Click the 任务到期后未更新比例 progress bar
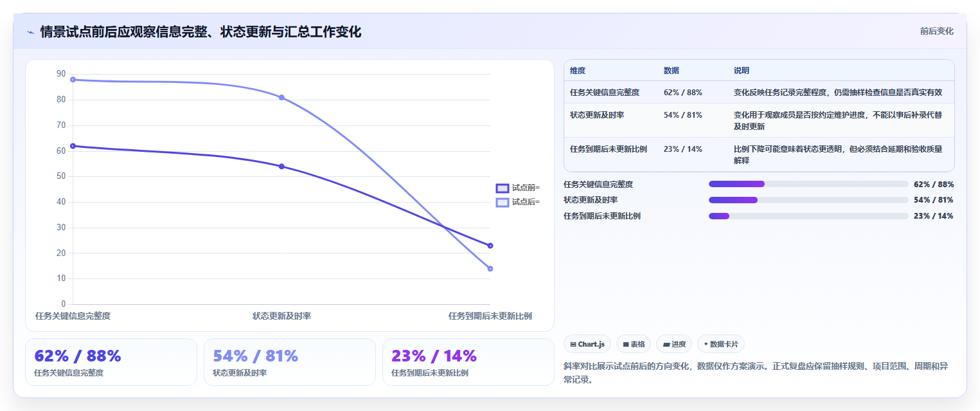Image resolution: width=980 pixels, height=411 pixels. (808, 216)
